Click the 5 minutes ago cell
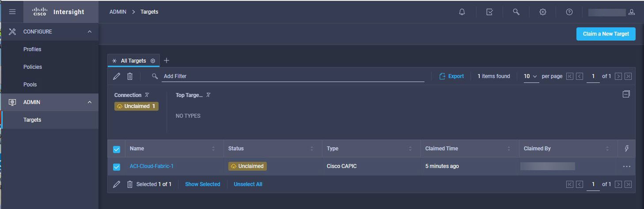Screen dimensions: 644x209 pos(442,166)
